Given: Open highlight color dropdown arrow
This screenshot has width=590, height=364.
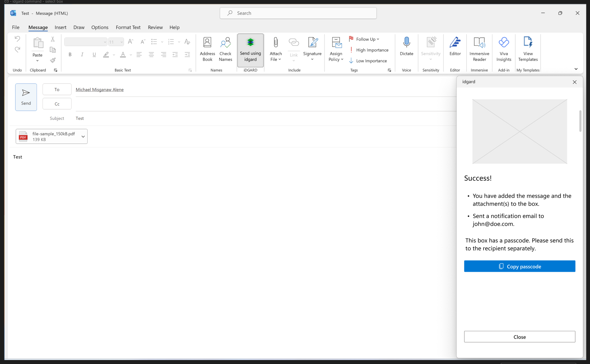Looking at the screenshot, I should [114, 55].
